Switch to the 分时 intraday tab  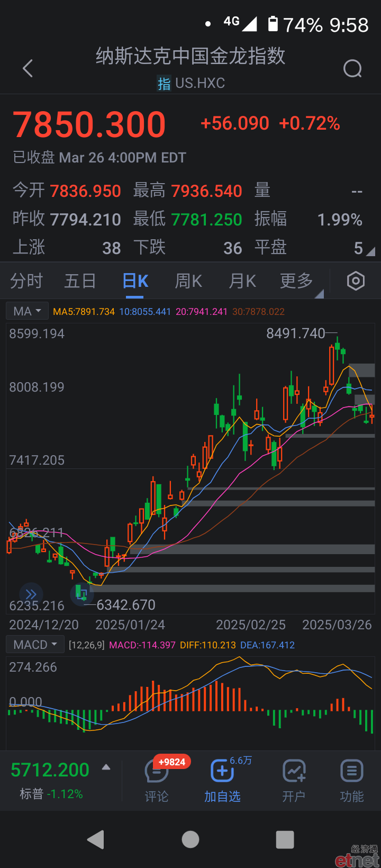(x=26, y=281)
